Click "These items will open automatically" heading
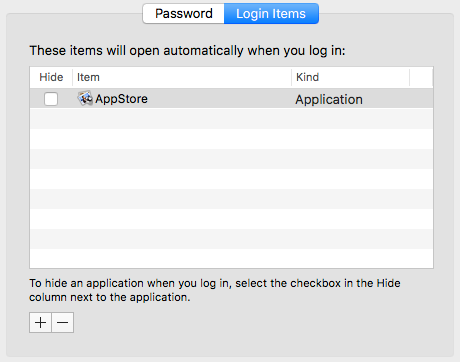Viewport: 460px width, 362px height. (x=187, y=51)
